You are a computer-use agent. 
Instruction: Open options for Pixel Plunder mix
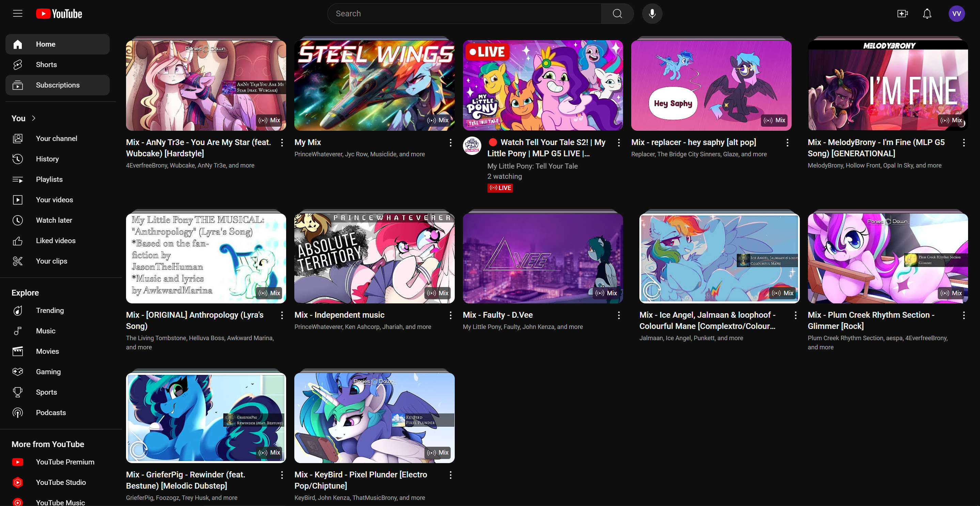pos(450,475)
